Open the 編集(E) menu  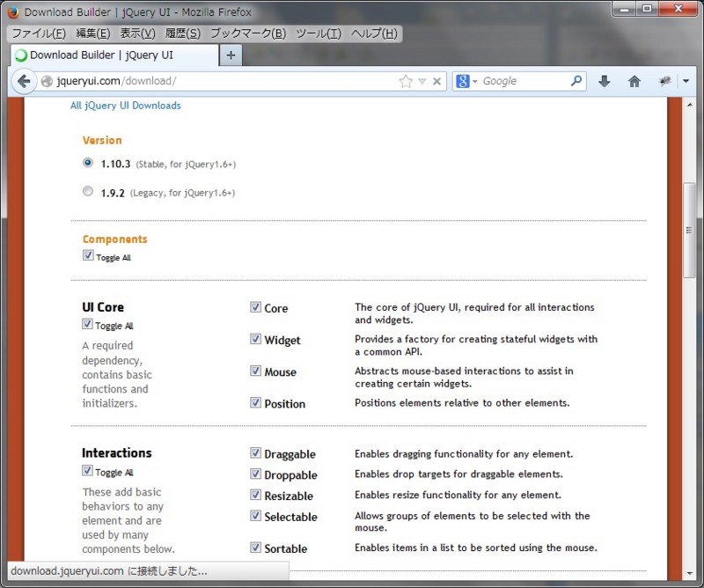tap(93, 33)
